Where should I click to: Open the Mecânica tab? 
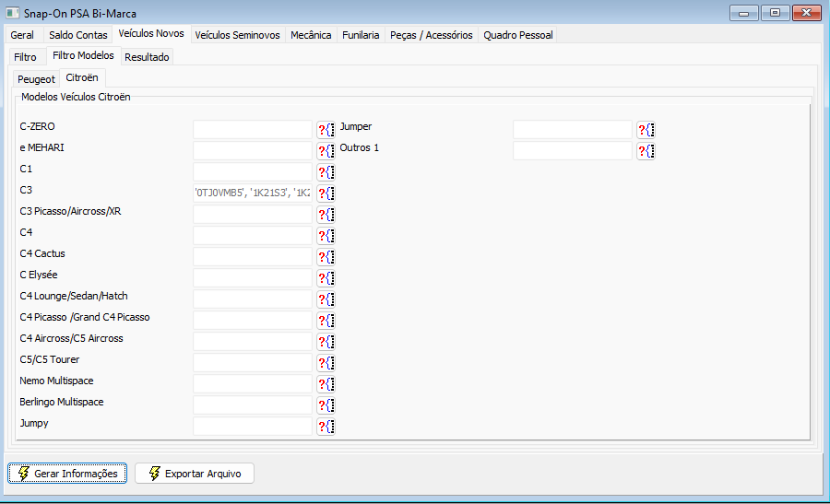pyautogui.click(x=311, y=35)
